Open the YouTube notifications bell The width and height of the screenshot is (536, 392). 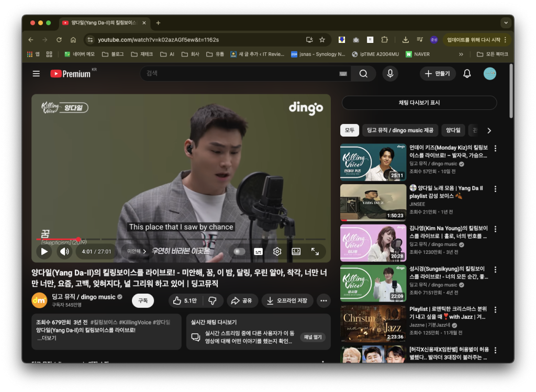[x=467, y=74]
